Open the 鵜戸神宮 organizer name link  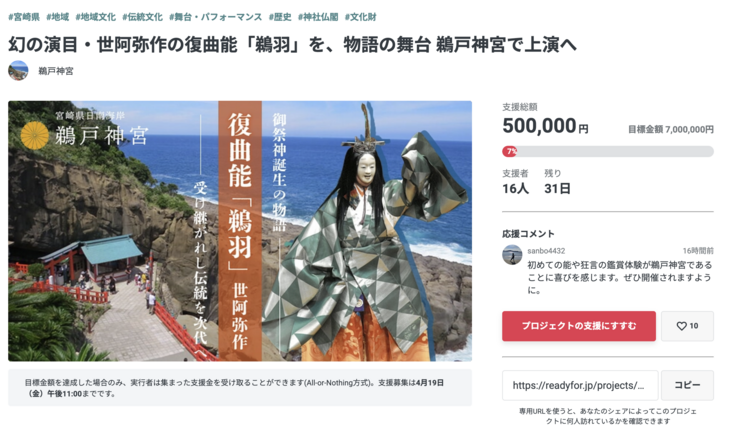click(56, 71)
